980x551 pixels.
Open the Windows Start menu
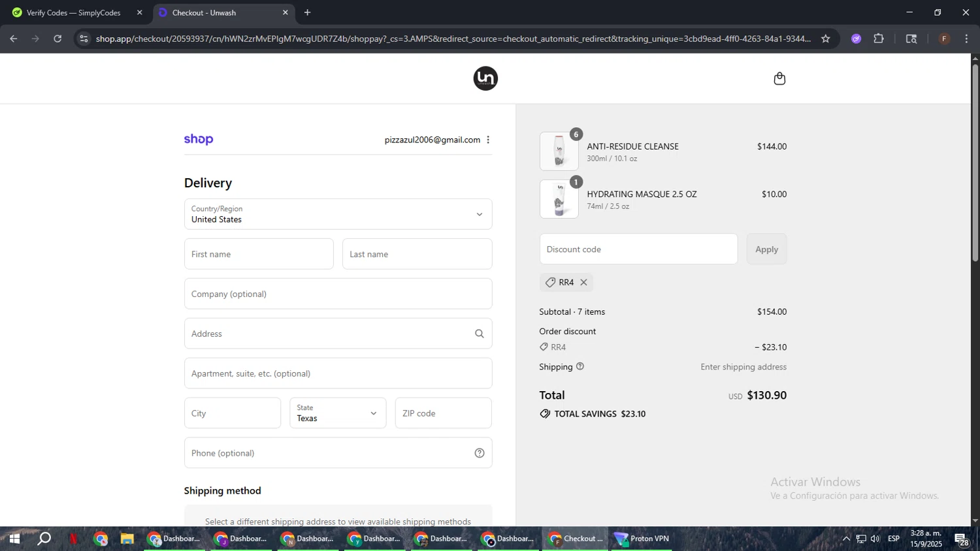[x=14, y=539]
